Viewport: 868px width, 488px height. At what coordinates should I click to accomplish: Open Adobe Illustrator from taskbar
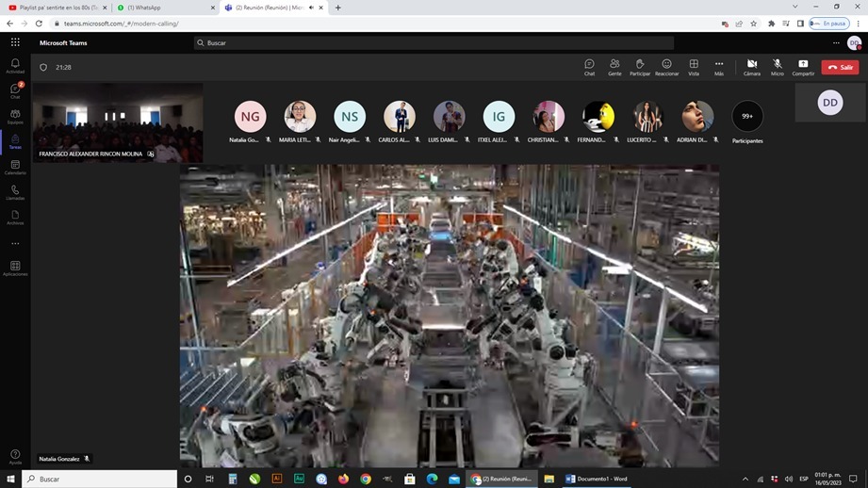coord(277,479)
